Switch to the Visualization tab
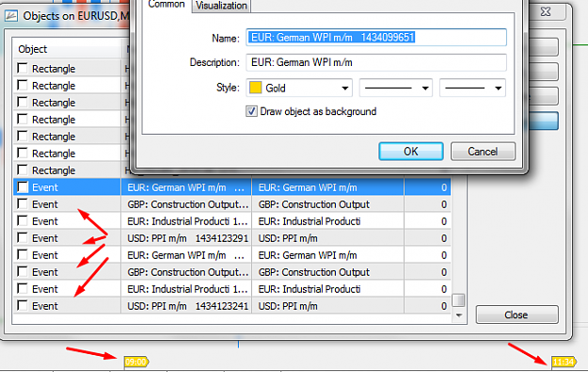Image resolution: width=588 pixels, height=372 pixels. click(221, 6)
